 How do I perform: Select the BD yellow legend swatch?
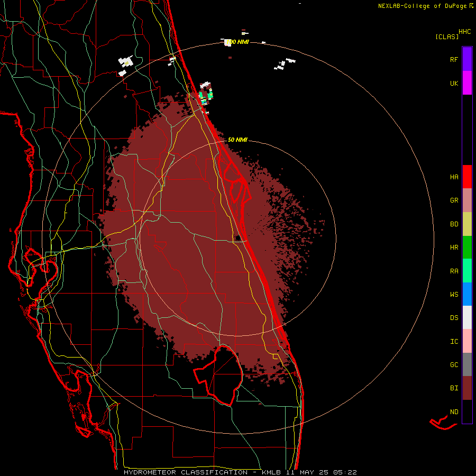467,224
